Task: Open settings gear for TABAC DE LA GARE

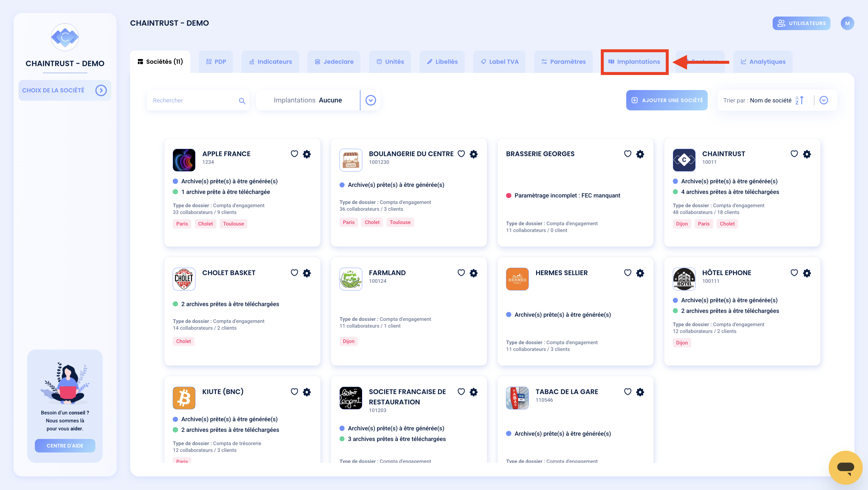Action: click(x=640, y=392)
